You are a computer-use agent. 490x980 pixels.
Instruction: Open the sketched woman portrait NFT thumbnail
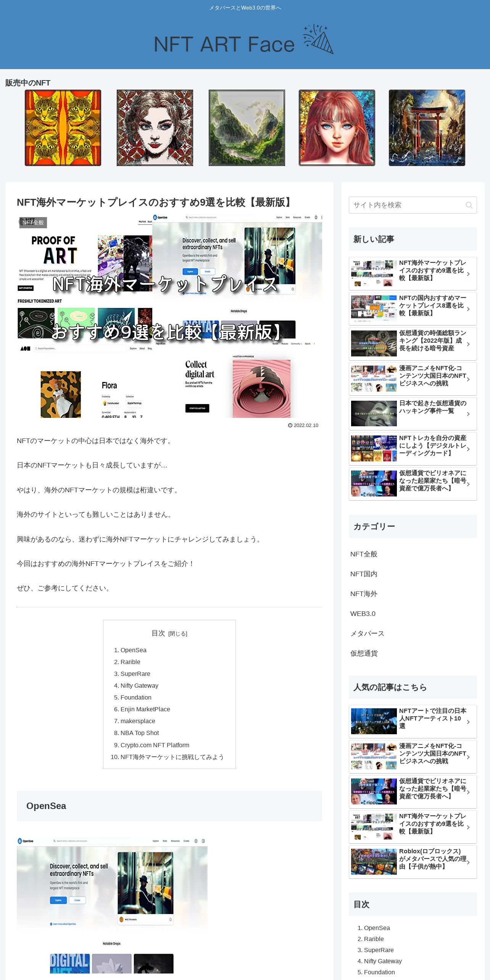155,128
